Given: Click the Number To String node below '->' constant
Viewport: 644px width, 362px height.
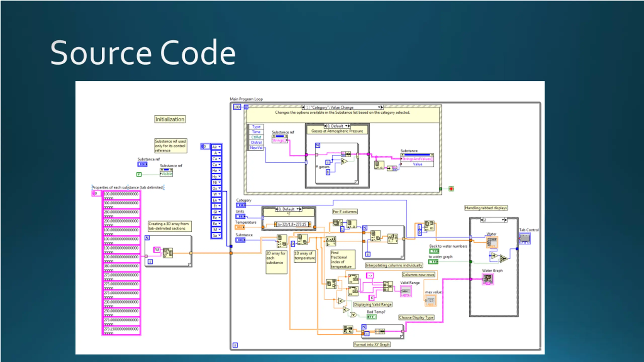Looking at the screenshot, I should [x=353, y=279].
